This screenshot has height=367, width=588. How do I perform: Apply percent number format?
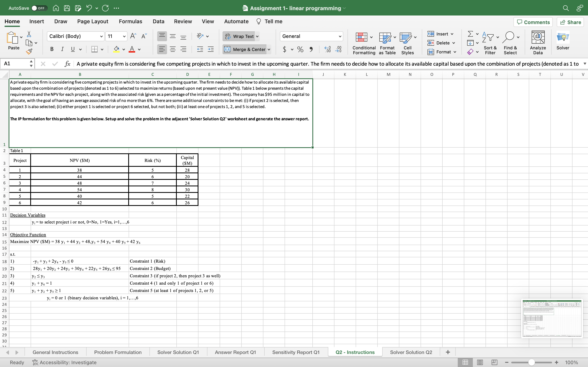pos(300,49)
